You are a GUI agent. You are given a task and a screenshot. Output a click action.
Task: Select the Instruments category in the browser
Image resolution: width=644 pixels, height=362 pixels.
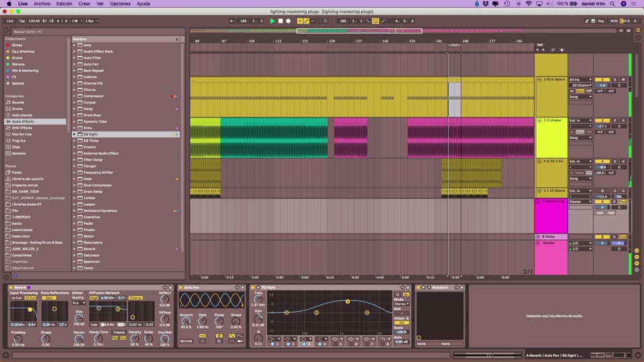[21, 115]
